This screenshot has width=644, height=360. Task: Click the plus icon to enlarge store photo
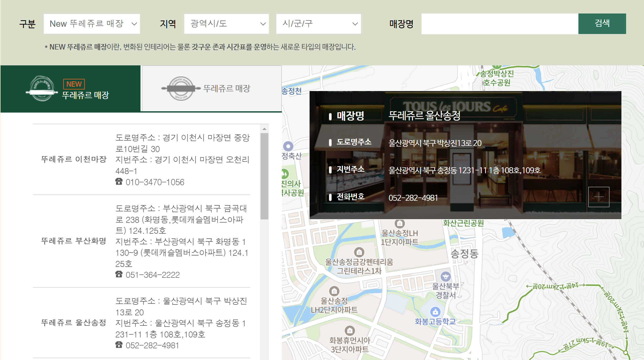pos(599,196)
